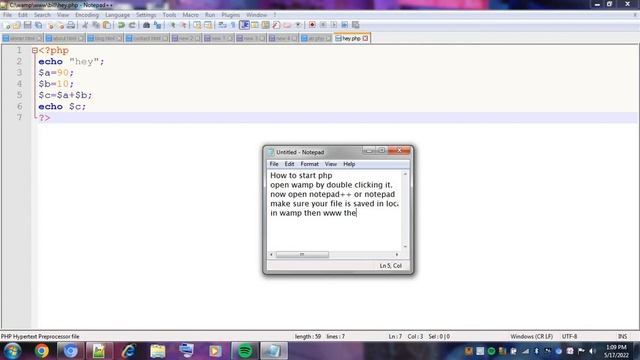Click the 'length : 59' status text
Viewport: 640px width, 360px height.
click(308, 337)
